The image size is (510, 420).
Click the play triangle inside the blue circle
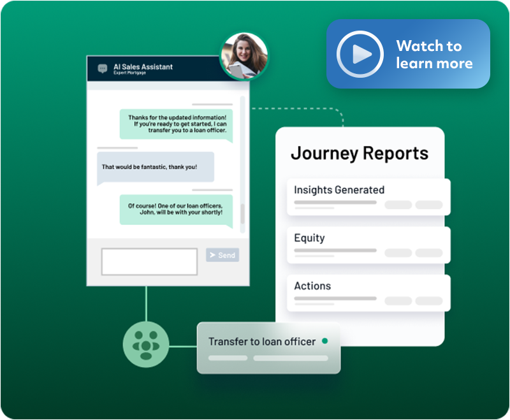(360, 54)
